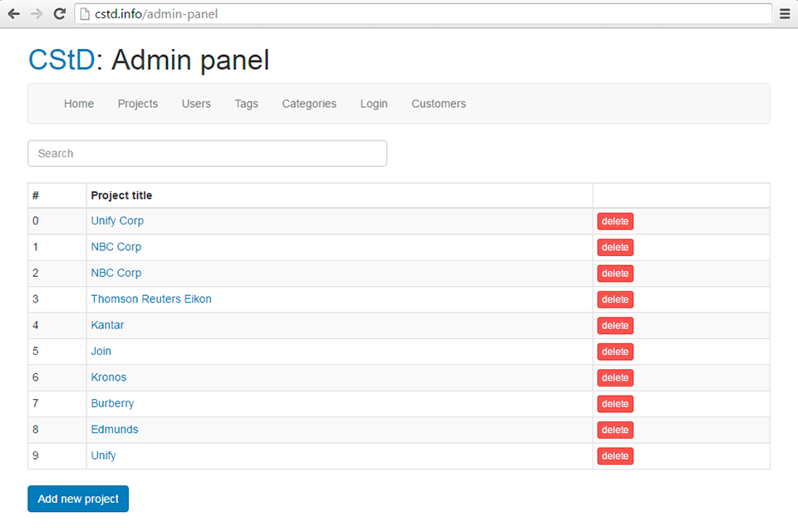Go back using the browser back arrow
Image resolution: width=798 pixels, height=532 pixels.
click(x=14, y=14)
